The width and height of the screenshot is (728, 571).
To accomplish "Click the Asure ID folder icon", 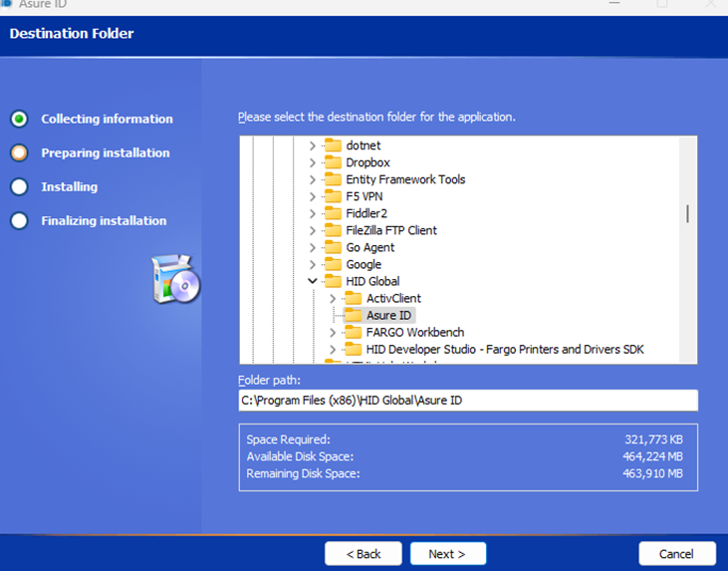I will (x=354, y=315).
